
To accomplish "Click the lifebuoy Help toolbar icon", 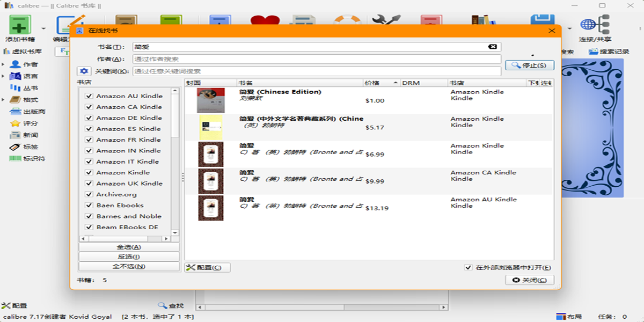I will [x=347, y=20].
